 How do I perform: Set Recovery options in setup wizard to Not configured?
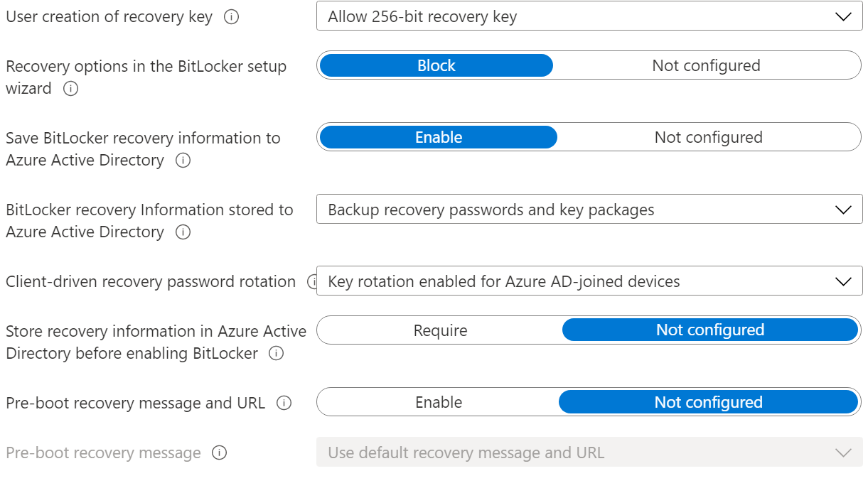pos(706,66)
